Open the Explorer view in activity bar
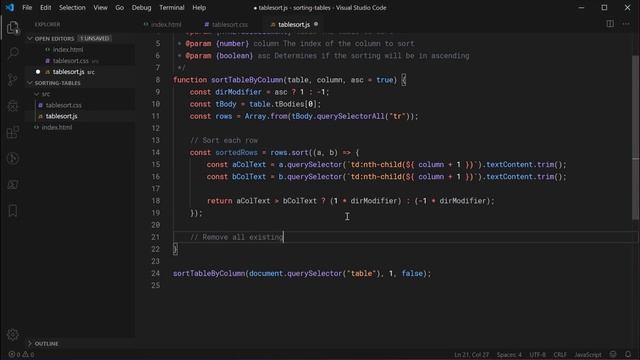 tap(13, 28)
